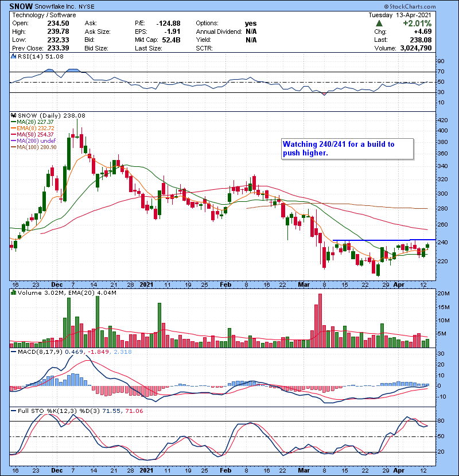Click the NYSE exchange label

85,7
